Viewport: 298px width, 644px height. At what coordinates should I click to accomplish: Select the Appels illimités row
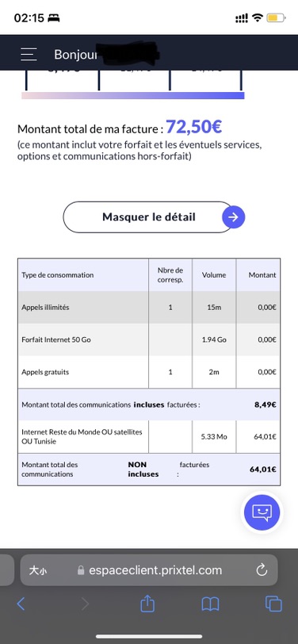[x=148, y=307]
